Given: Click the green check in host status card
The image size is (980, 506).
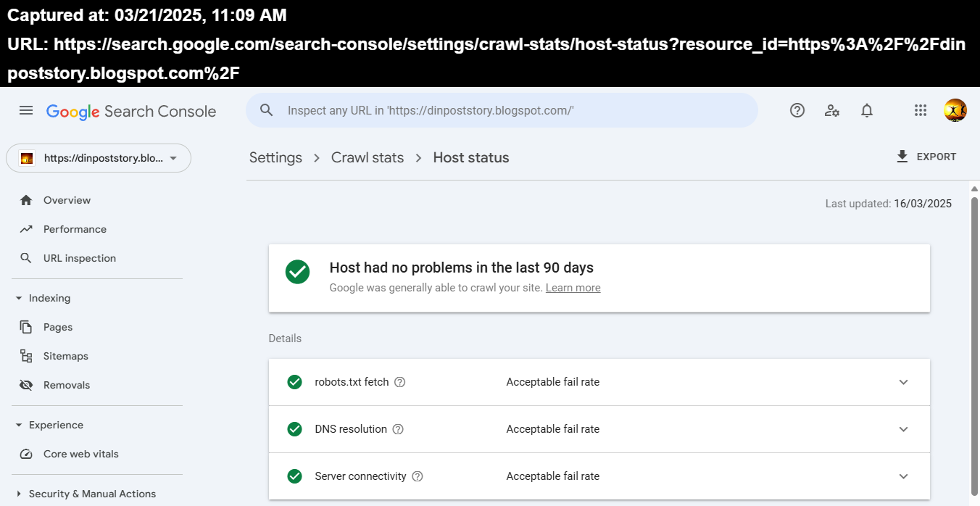Looking at the screenshot, I should pos(297,272).
